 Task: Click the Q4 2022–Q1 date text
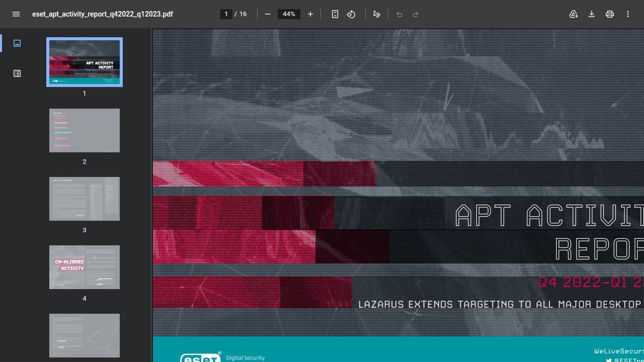(591, 282)
